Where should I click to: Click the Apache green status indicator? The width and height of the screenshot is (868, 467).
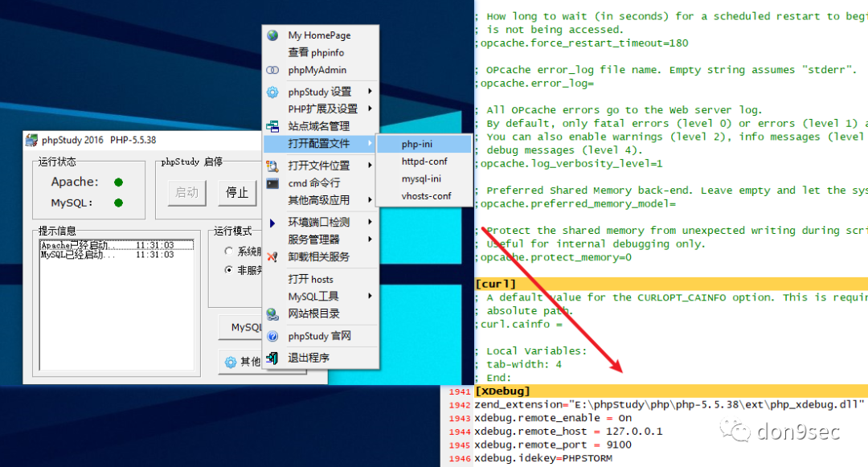point(118,182)
